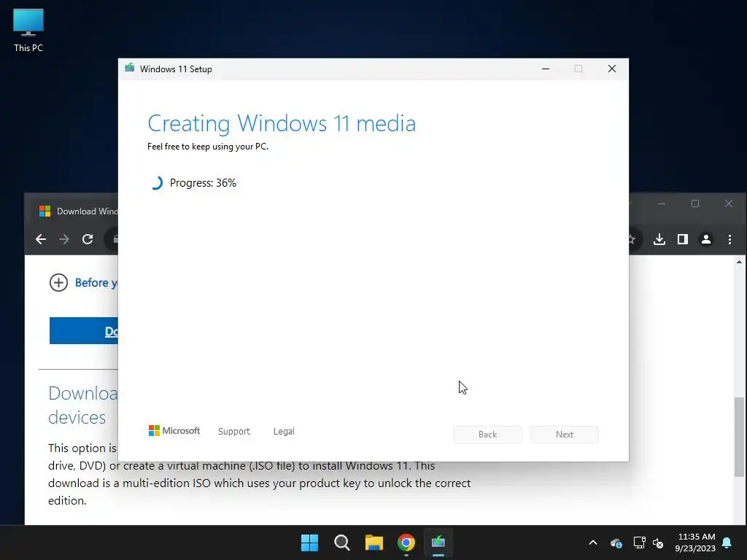Open notifications bell icon
The image size is (747, 560).
(x=727, y=542)
